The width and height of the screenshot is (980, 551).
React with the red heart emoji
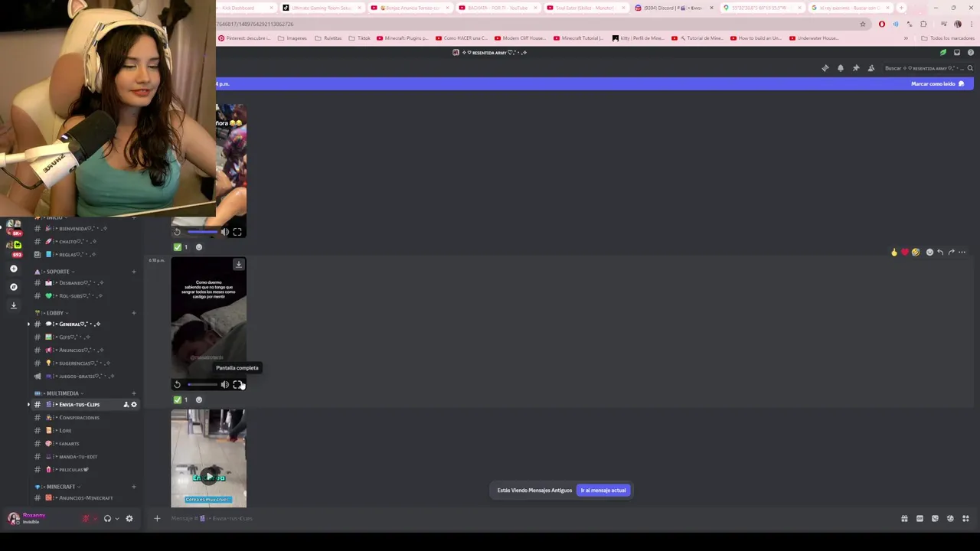tap(905, 252)
